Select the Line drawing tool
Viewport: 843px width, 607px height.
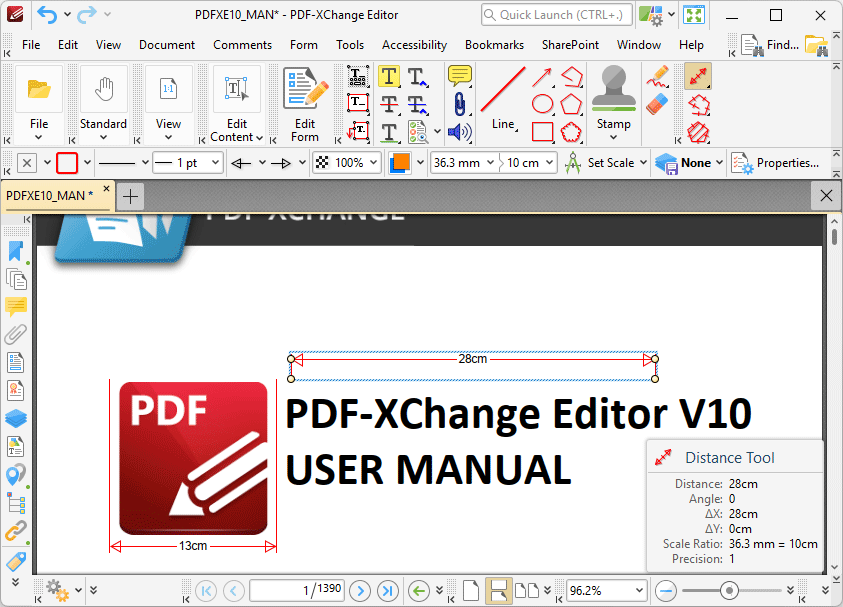[x=503, y=99]
